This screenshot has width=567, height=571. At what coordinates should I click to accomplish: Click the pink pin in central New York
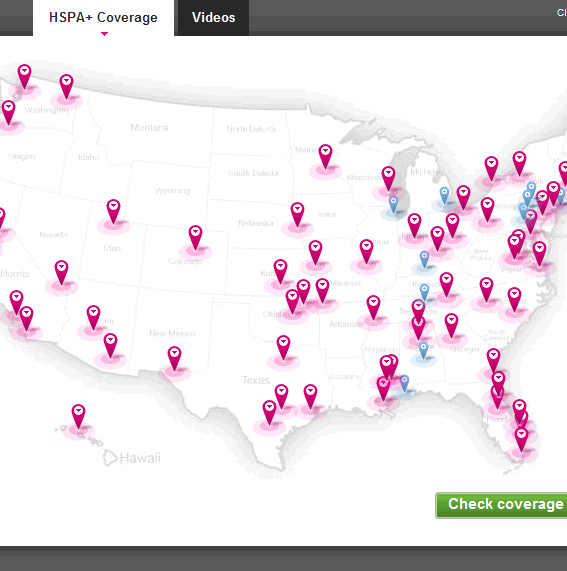click(x=519, y=164)
